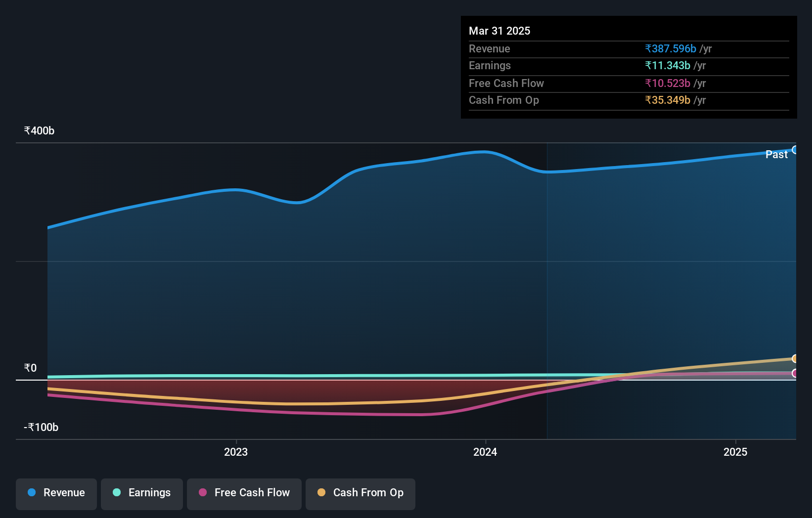Toggle the Cash From Op legend button
Viewport: 812px width, 518px height.
tap(361, 494)
